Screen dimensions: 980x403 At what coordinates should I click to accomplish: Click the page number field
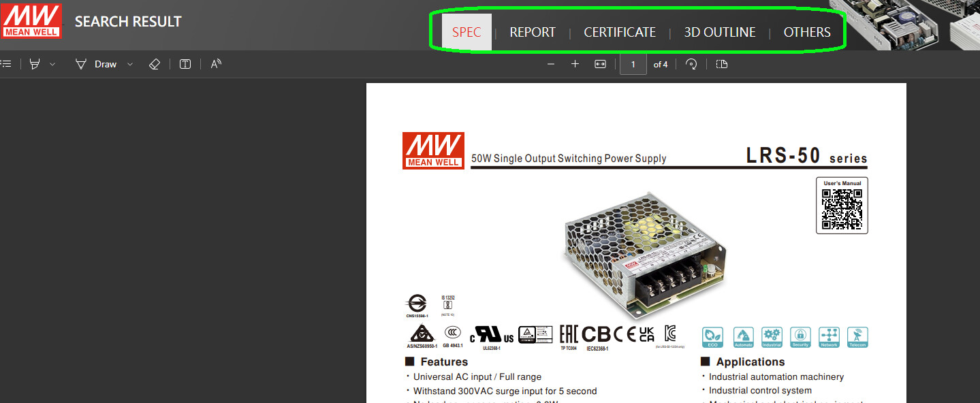pos(633,64)
